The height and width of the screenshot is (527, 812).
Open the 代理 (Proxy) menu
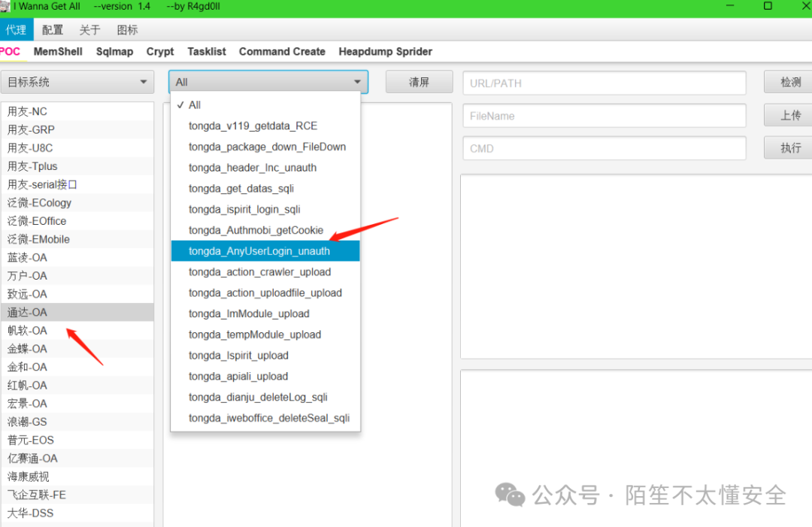[x=17, y=29]
